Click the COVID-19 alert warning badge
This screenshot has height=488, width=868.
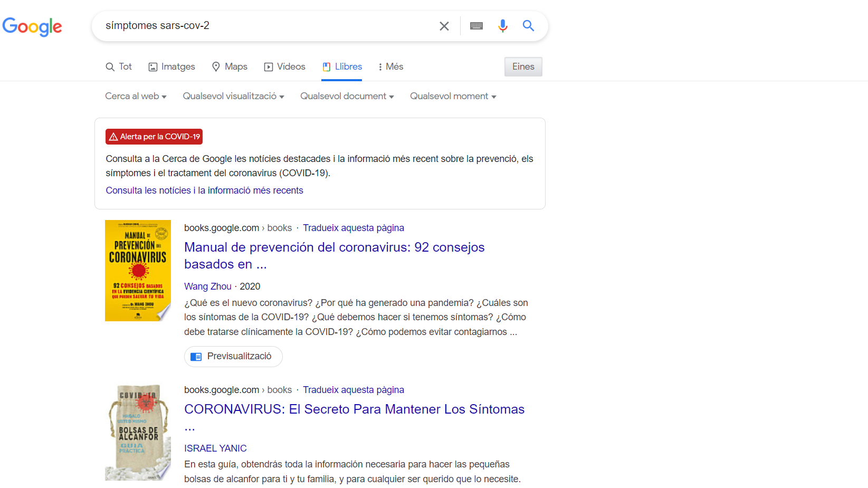154,137
